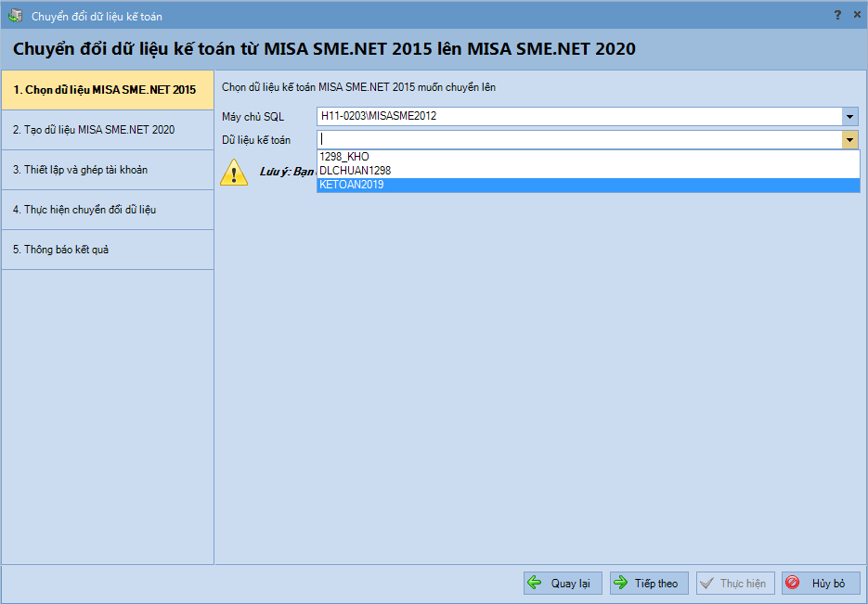868x604 pixels.
Task: Click the greyed Thực hiện button
Action: [x=735, y=583]
